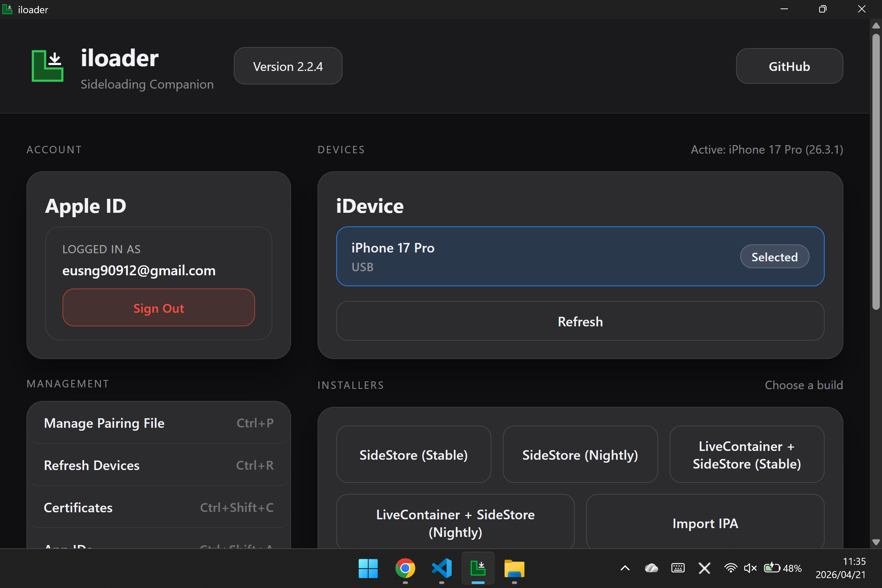The image size is (882, 588).
Task: Install LiveContainer + SideStore (Nightly)
Action: (455, 522)
